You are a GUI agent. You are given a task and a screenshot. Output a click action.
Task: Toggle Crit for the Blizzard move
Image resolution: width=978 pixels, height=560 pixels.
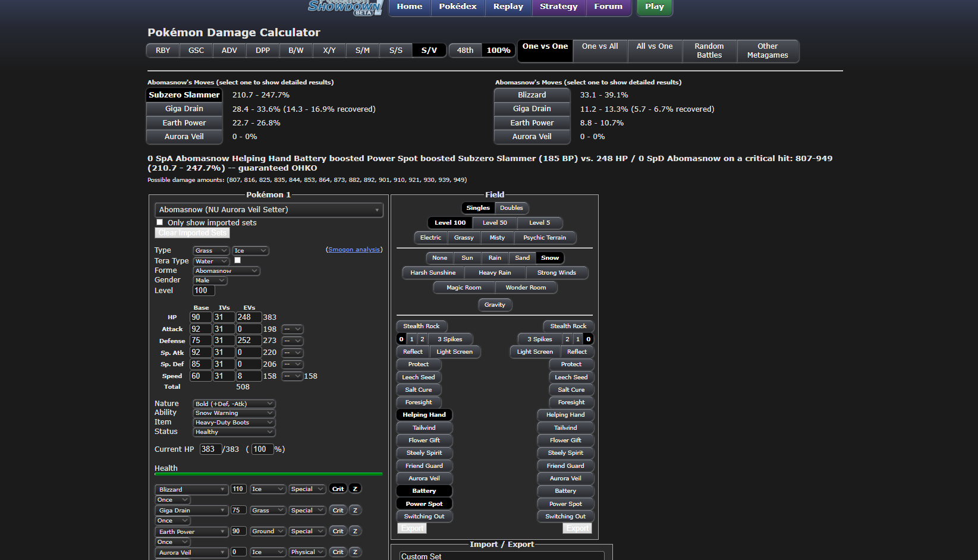(338, 489)
